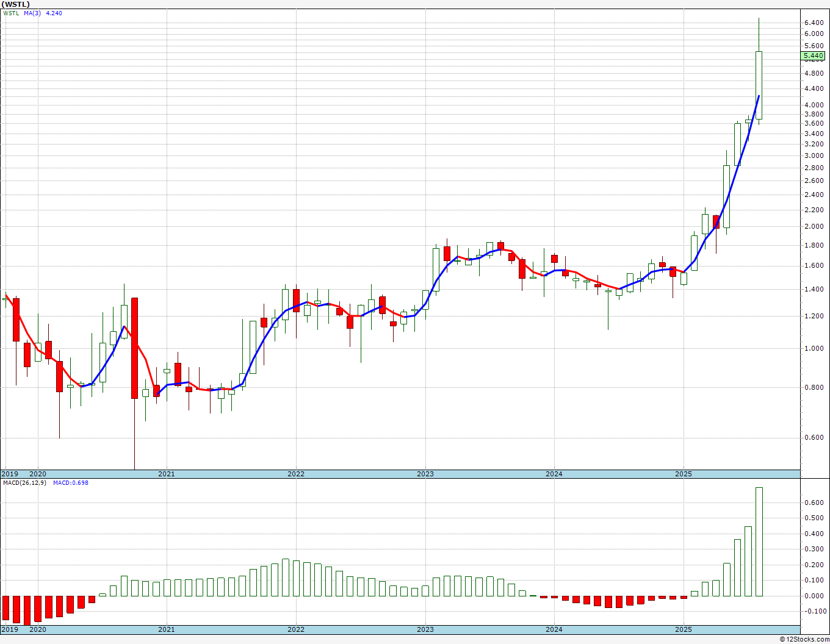Select the 0.600 label on the price axis

(x=814, y=438)
